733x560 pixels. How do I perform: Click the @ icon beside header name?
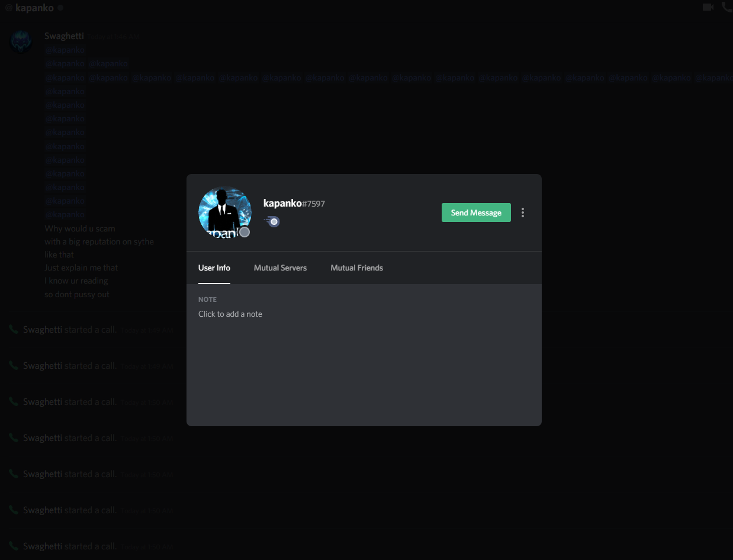coord(8,8)
